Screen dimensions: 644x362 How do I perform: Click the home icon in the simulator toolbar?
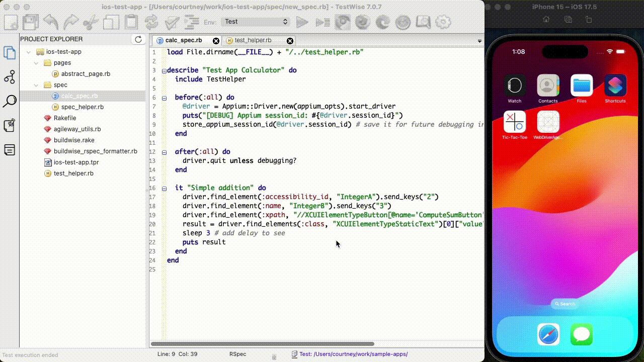pyautogui.click(x=546, y=19)
